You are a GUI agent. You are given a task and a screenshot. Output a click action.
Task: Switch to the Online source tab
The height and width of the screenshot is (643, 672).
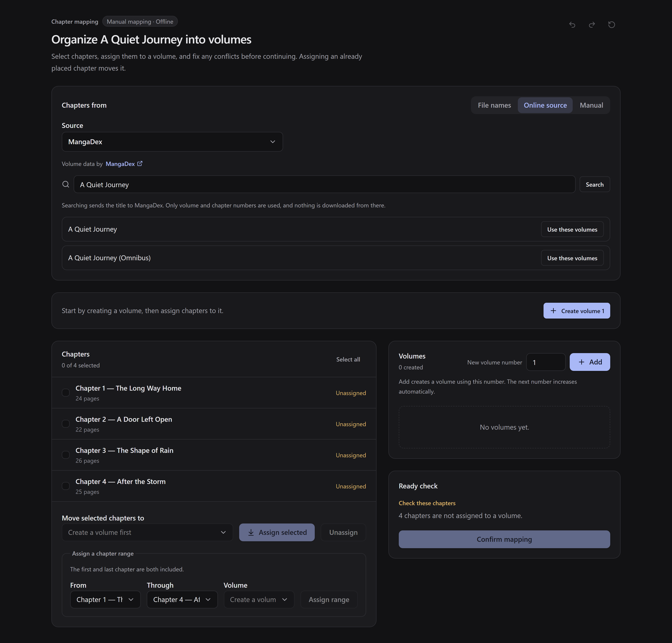[545, 105]
